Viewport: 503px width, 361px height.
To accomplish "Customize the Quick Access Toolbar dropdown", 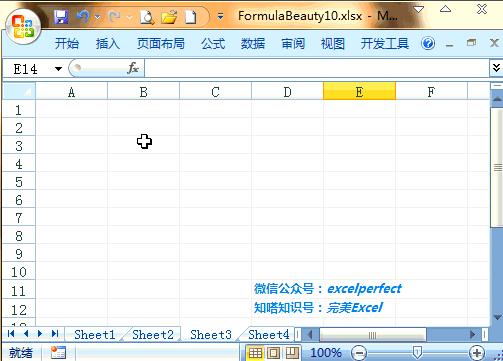I will 220,16.
